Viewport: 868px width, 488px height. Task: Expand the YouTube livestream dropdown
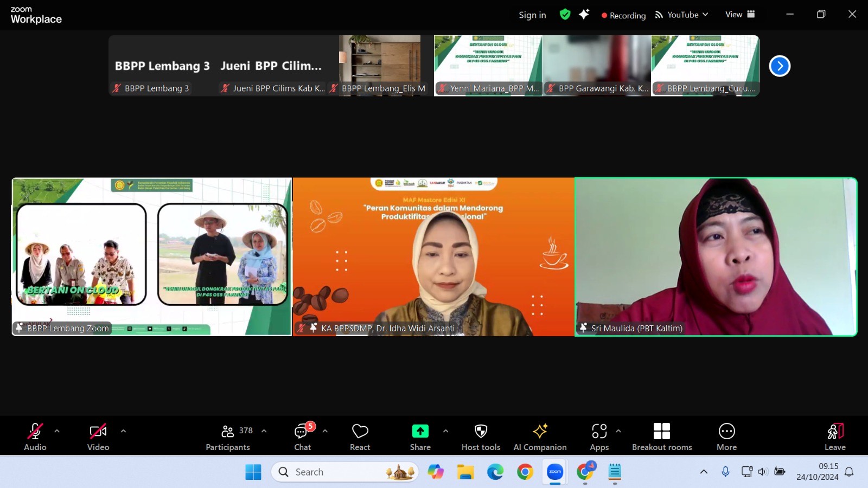[x=682, y=15]
